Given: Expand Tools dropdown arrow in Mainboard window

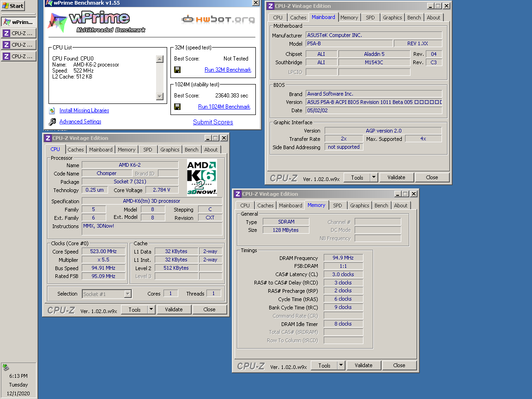Looking at the screenshot, I should click(x=374, y=177).
